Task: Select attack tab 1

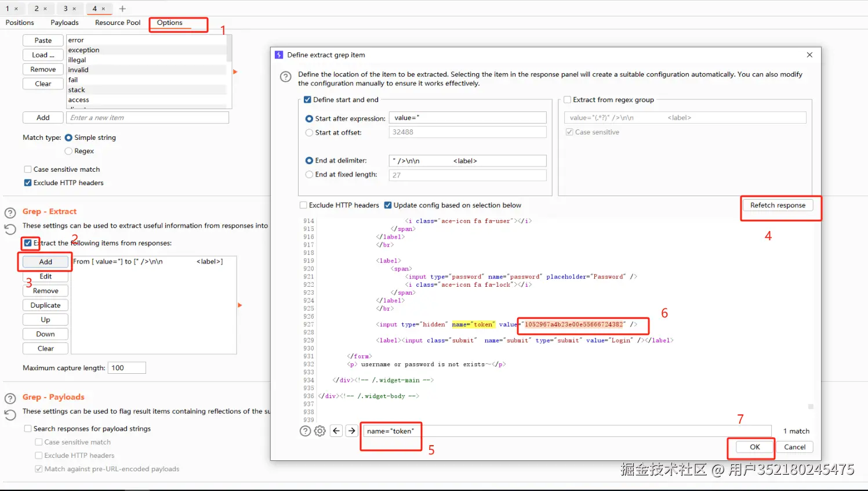Action: click(x=12, y=9)
